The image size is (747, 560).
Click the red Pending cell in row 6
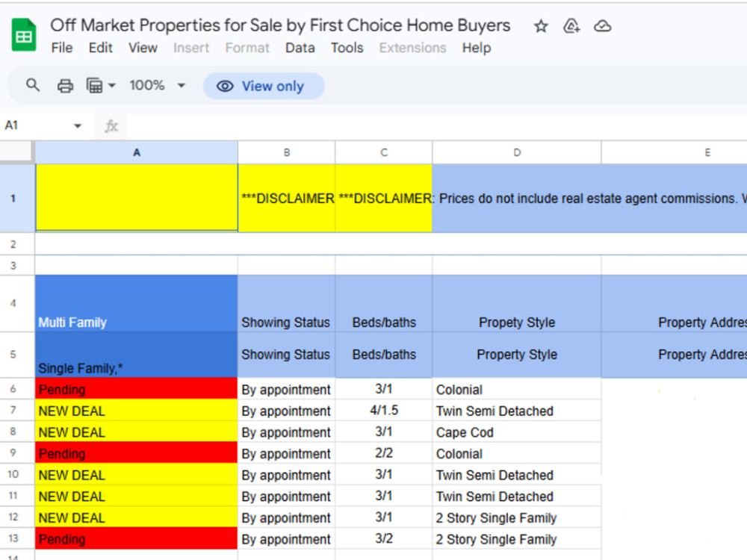[x=136, y=388]
